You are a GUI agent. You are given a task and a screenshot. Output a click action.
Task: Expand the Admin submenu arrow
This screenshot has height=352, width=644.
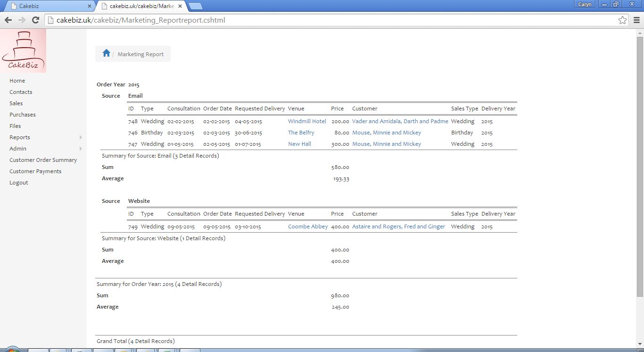coord(81,149)
